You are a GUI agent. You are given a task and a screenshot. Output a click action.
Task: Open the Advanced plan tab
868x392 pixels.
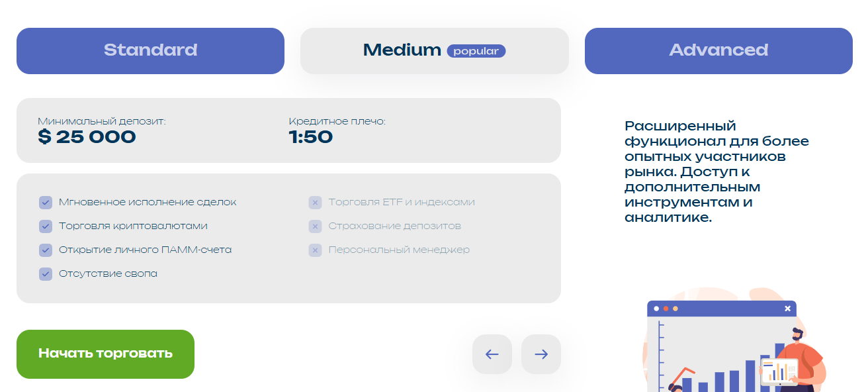(x=718, y=50)
